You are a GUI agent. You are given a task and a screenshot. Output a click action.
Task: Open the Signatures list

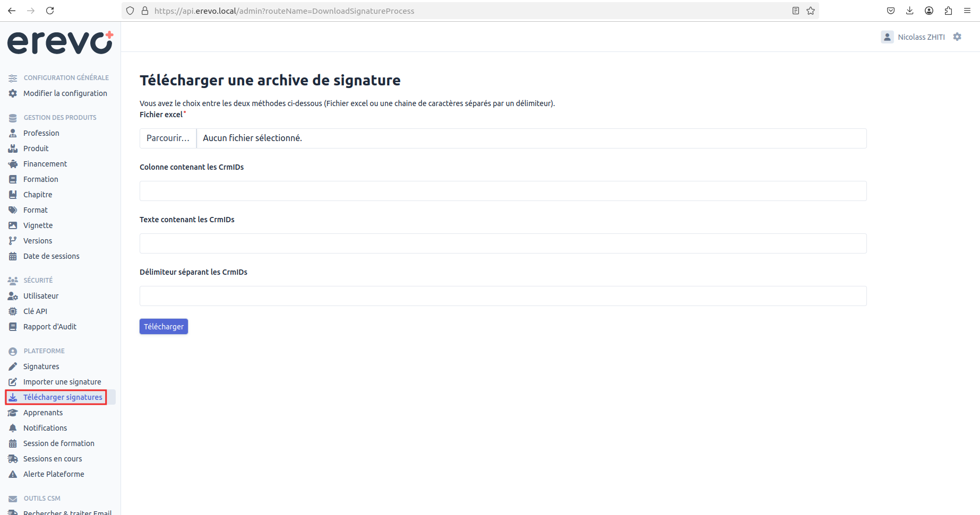(41, 366)
